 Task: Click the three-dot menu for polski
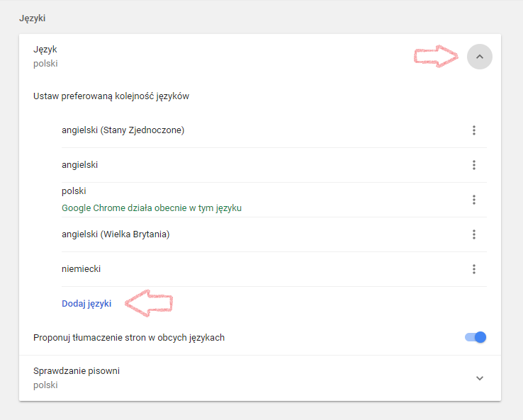473,200
